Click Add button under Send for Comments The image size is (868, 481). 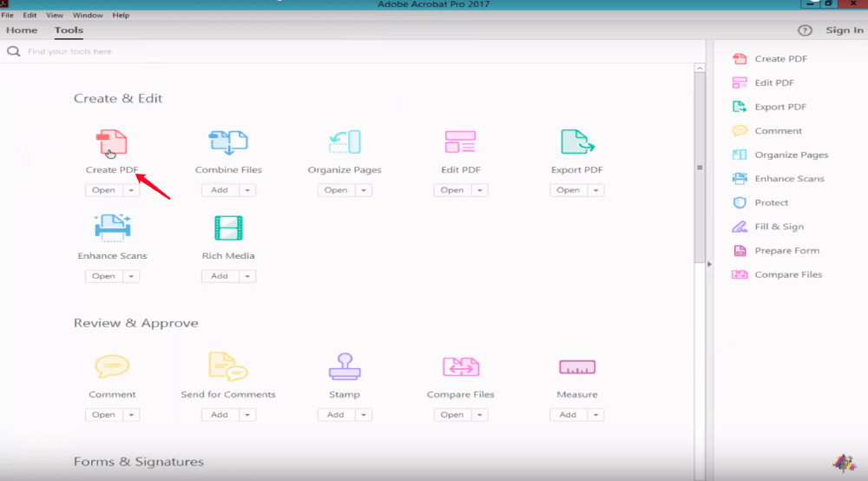coord(220,415)
